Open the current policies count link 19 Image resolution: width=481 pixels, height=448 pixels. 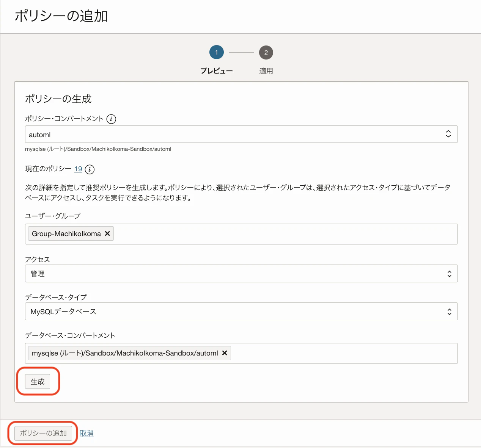coord(78,169)
